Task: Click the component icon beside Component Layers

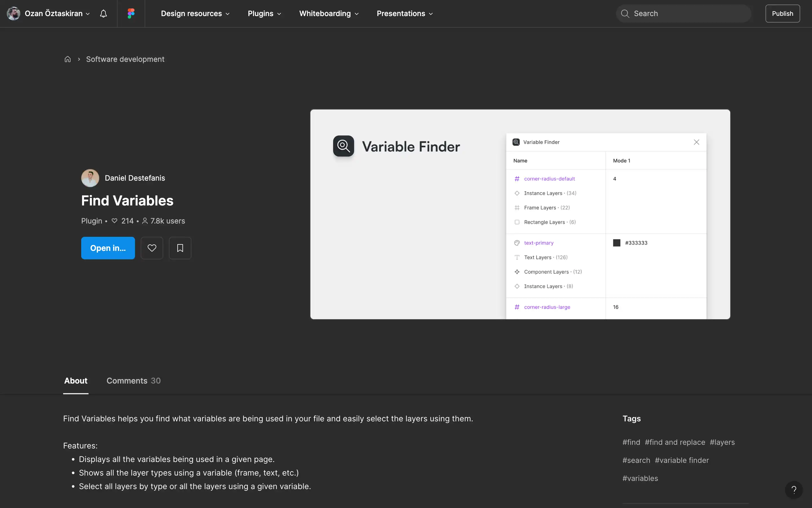Action: coord(517,272)
